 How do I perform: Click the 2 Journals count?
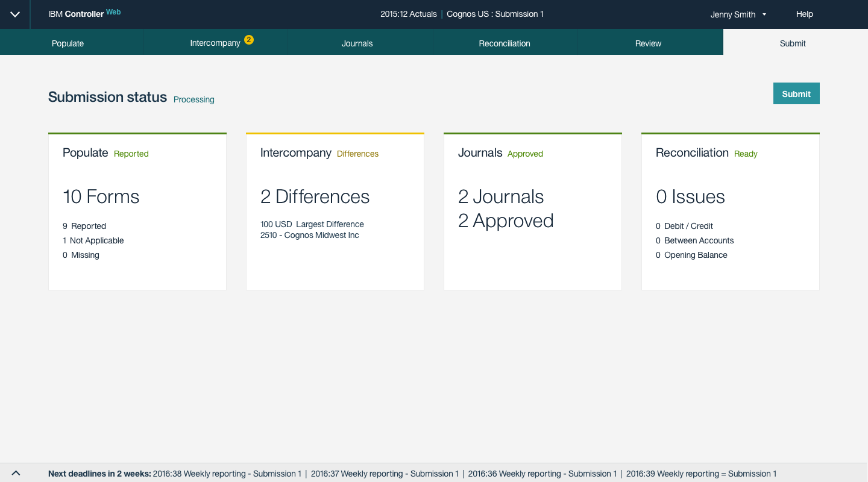[501, 196]
